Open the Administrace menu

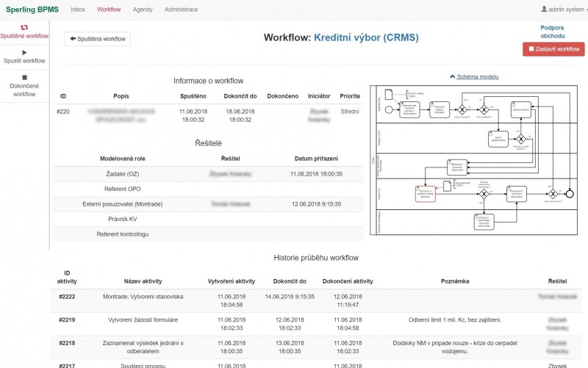pyautogui.click(x=181, y=10)
